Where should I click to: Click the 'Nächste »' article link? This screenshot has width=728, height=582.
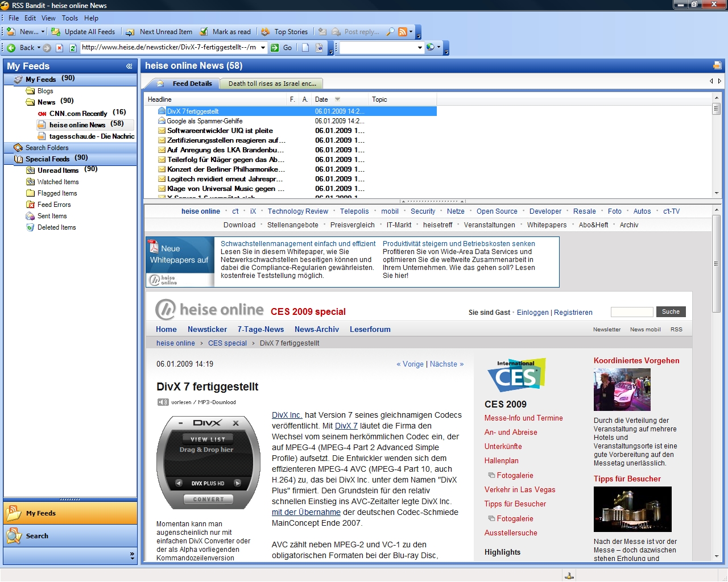click(446, 364)
